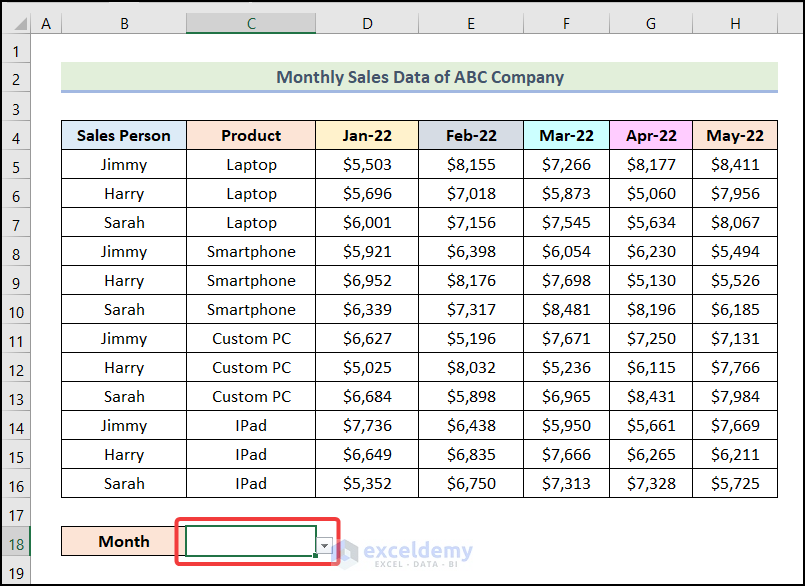Select the Month input cell C18
This screenshot has width=805, height=586.
coord(250,541)
